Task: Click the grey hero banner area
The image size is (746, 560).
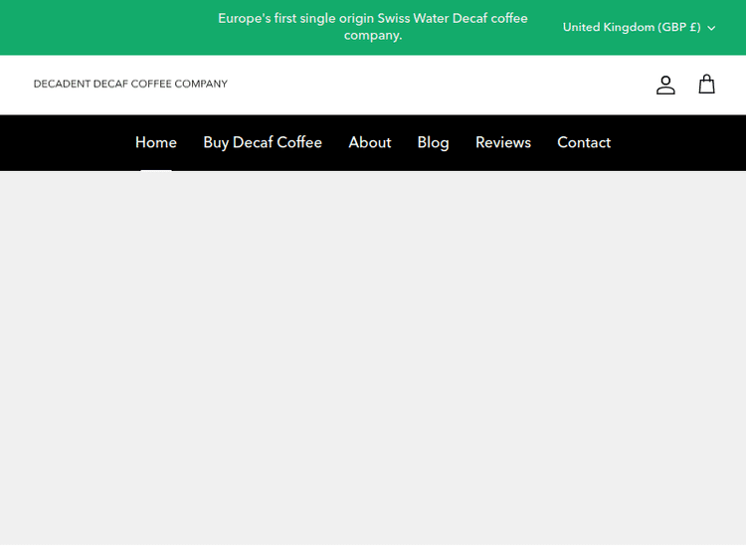Action: tap(373, 358)
